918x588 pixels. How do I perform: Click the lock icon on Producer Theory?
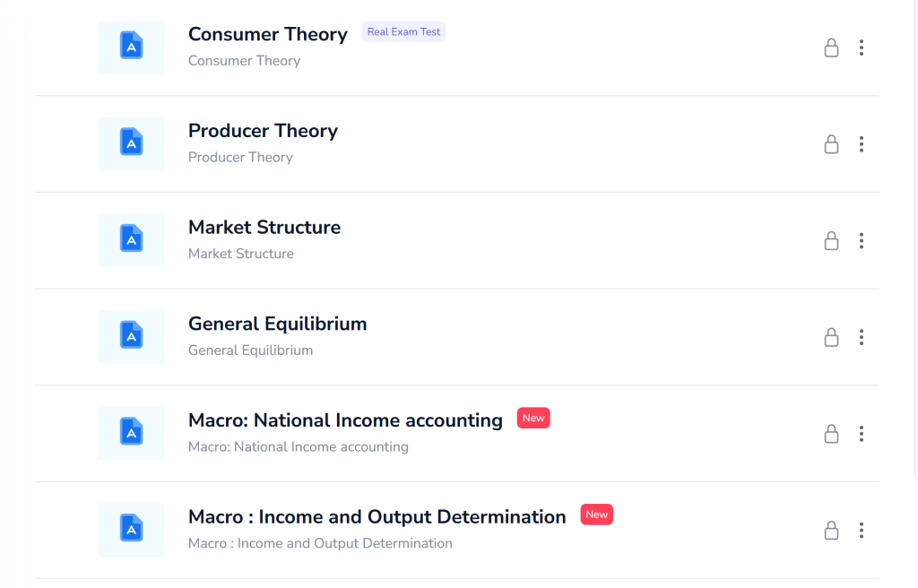coord(831,143)
